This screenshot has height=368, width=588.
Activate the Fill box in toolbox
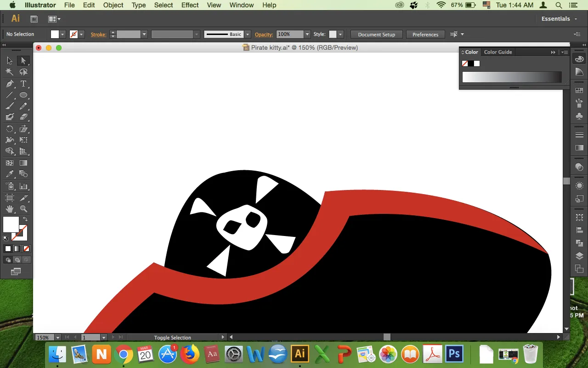(x=11, y=224)
